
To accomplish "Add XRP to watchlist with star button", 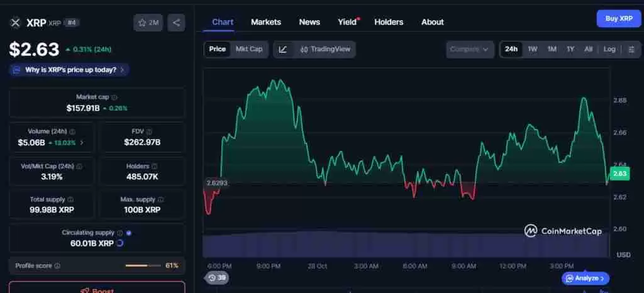I will pyautogui.click(x=148, y=23).
